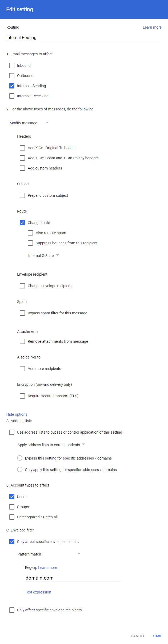Select Bypass this setting for specific addresses
The image size is (168, 644).
(x=20, y=458)
